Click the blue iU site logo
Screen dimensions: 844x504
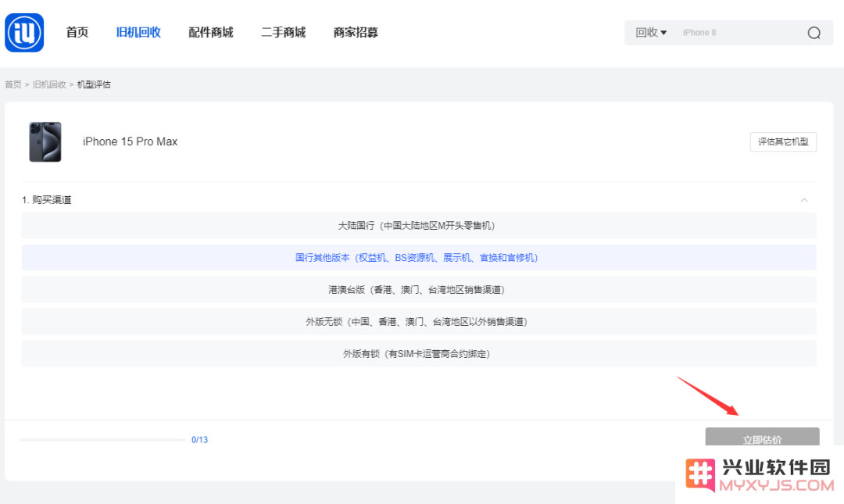coord(24,33)
